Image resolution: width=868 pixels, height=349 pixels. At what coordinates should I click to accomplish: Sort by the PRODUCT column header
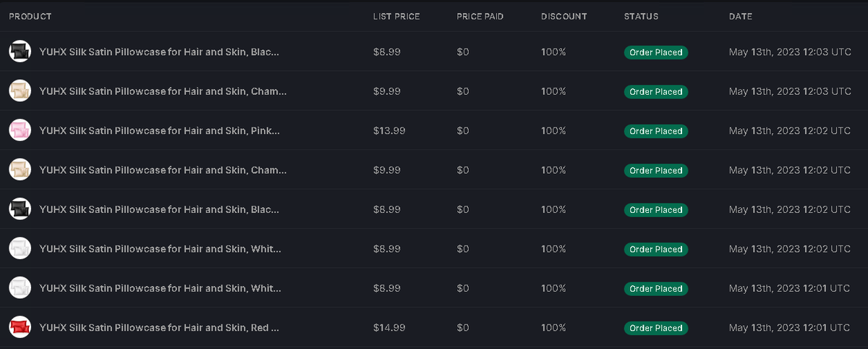30,17
